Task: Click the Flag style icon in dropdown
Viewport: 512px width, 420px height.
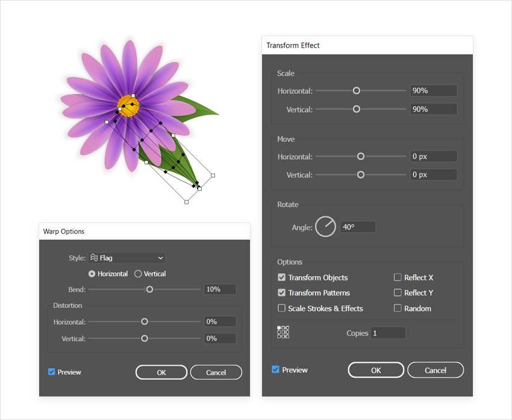Action: click(94, 258)
